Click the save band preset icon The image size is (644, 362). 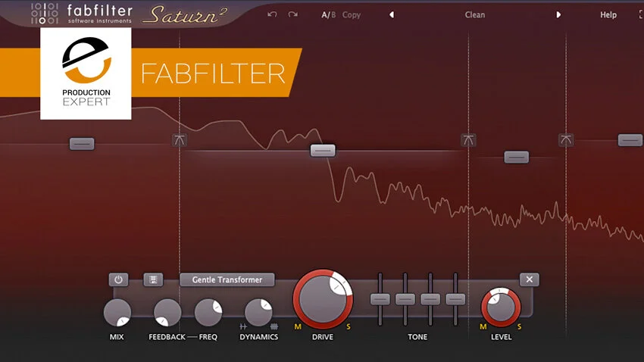(x=153, y=279)
